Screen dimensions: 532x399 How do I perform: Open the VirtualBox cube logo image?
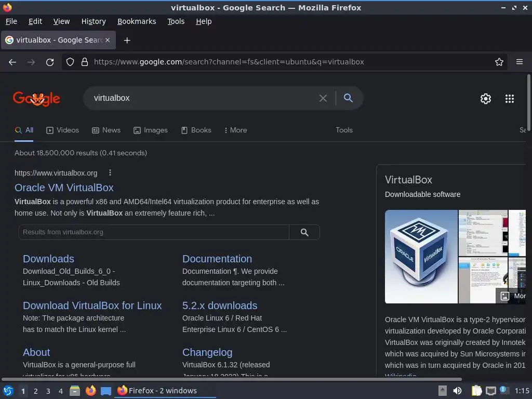pos(421,257)
